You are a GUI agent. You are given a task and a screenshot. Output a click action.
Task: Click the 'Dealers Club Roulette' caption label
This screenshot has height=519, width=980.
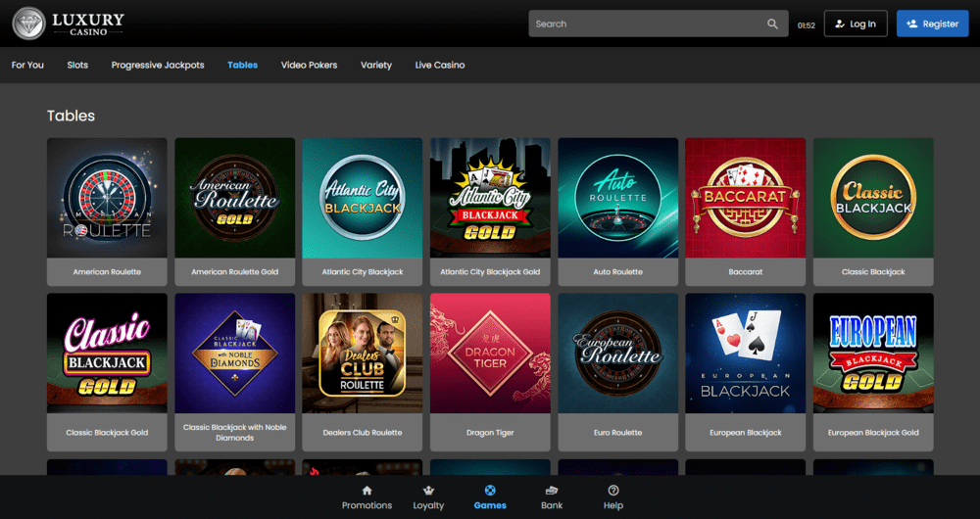[x=363, y=432]
